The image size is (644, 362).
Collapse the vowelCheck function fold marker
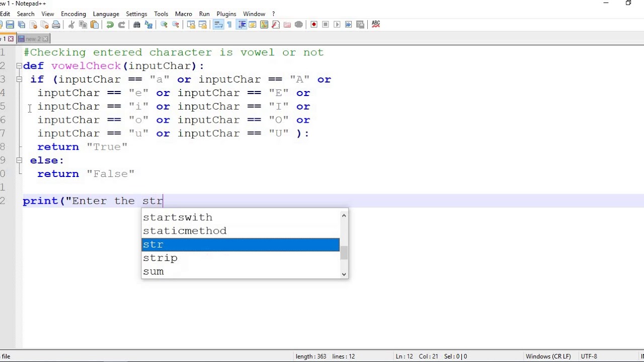point(19,66)
